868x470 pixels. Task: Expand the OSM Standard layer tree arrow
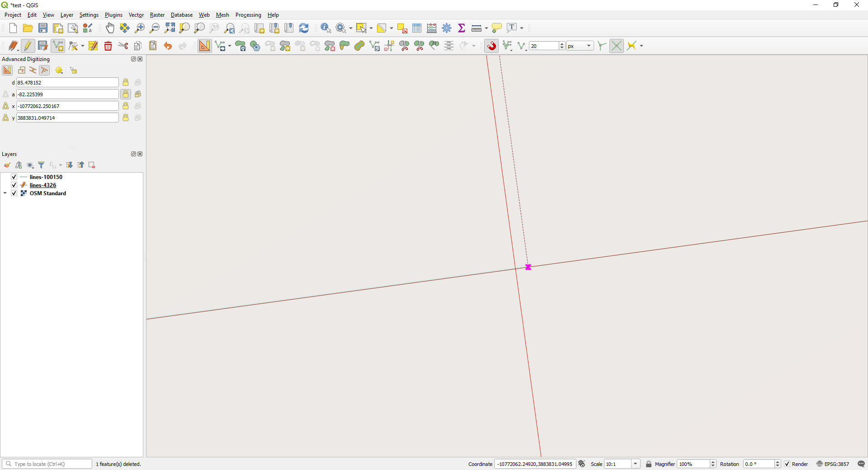tap(5, 193)
